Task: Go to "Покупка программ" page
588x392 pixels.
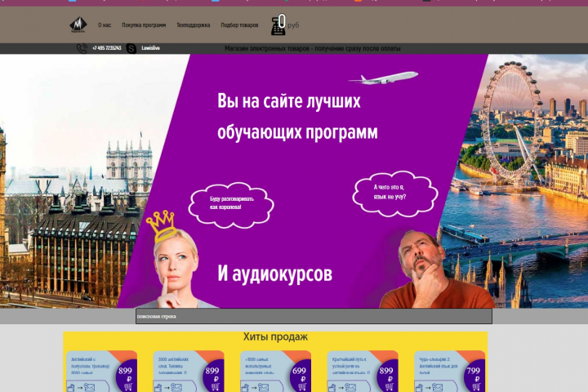Action: [144, 25]
